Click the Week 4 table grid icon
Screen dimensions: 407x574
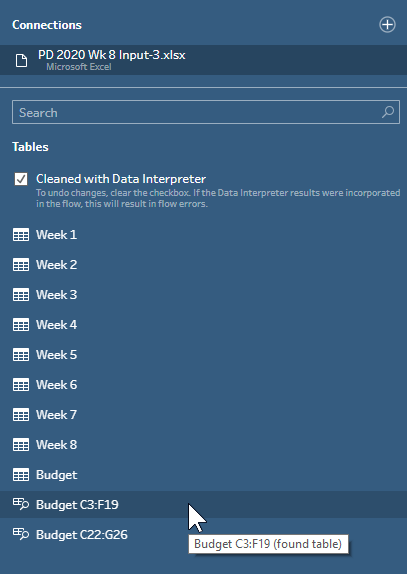pyautogui.click(x=21, y=325)
